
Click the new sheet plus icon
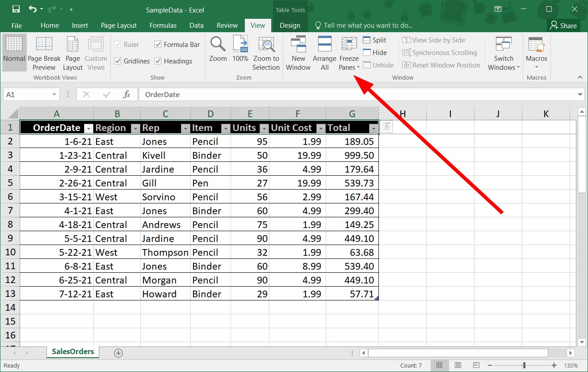[118, 353]
